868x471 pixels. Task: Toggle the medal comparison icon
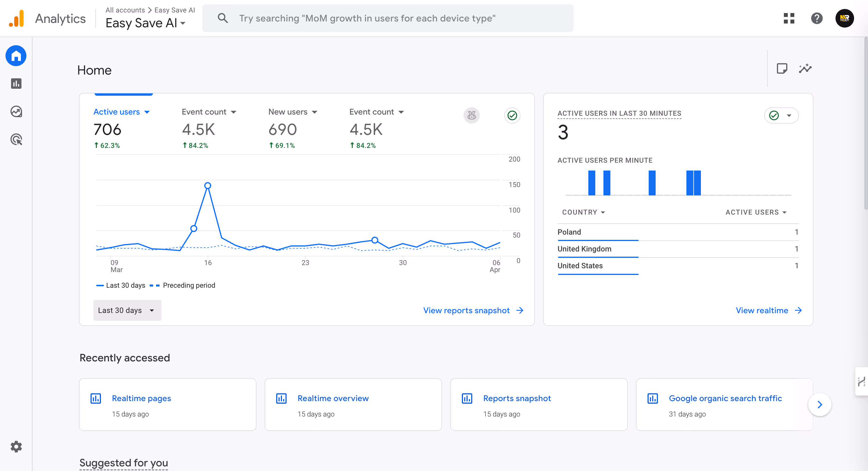tap(471, 115)
